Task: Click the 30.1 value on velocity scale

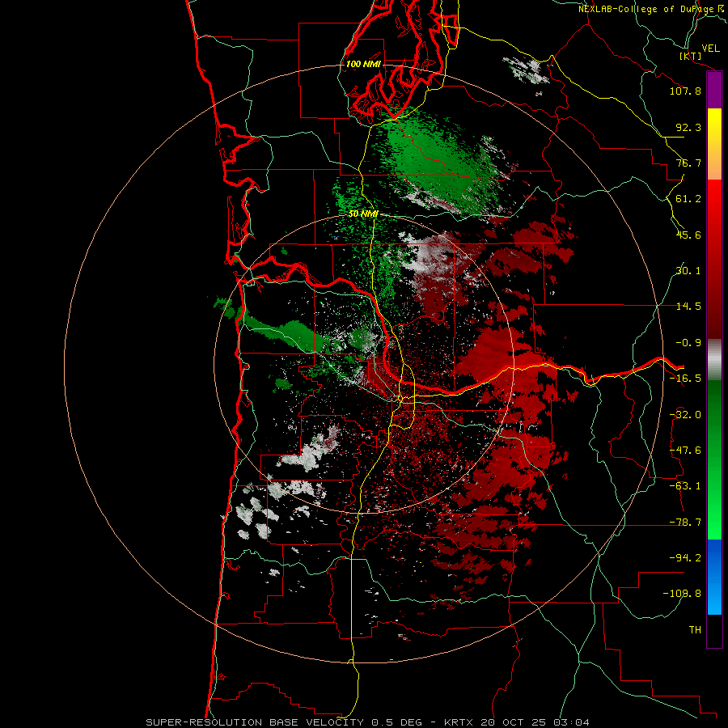Action: click(x=688, y=271)
